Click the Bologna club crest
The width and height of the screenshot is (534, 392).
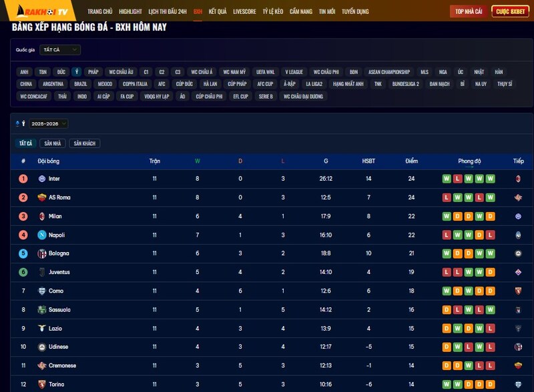tap(41, 253)
